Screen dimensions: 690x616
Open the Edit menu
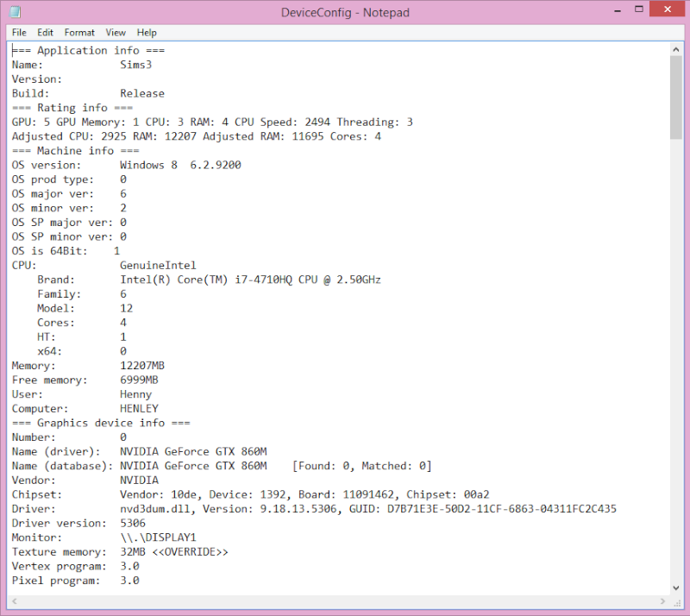pos(45,33)
